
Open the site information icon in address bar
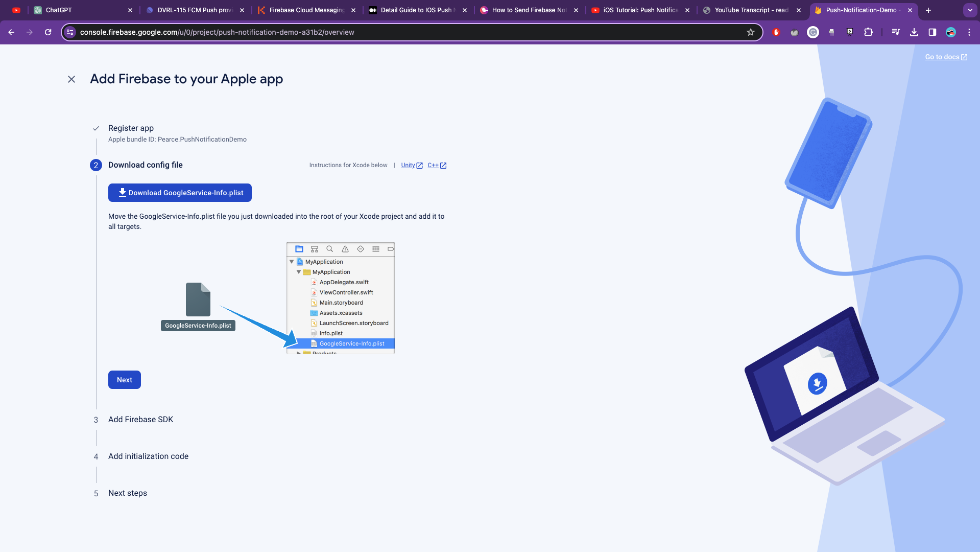(x=70, y=32)
